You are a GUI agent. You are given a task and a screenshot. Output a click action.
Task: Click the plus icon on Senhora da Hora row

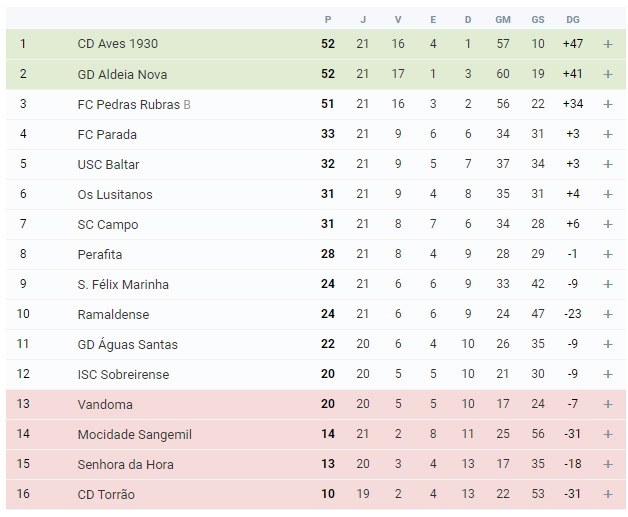click(608, 465)
